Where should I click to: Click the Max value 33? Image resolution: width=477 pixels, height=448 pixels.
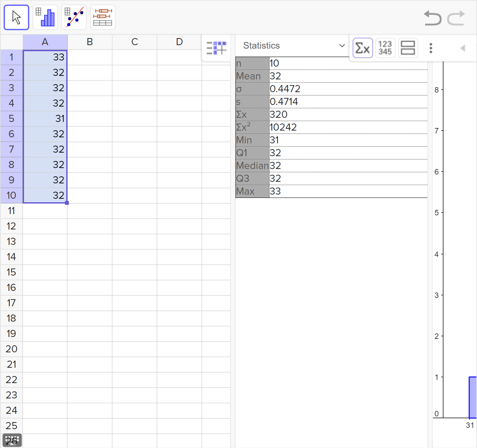pyautogui.click(x=275, y=191)
